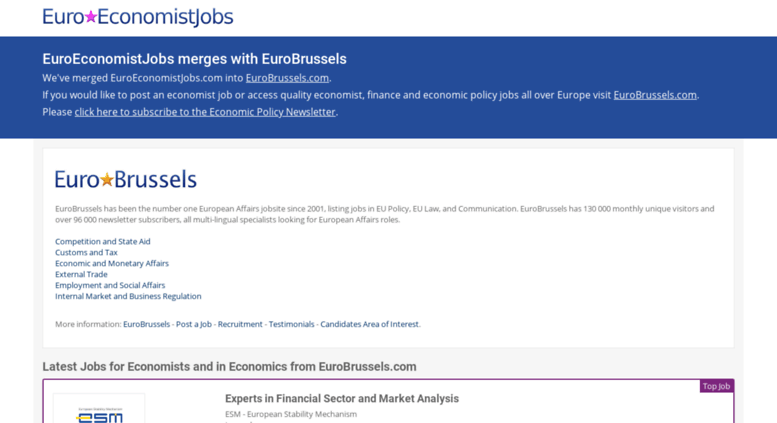Select Internal Market and Business Regulation
777x423 pixels.
coord(128,296)
